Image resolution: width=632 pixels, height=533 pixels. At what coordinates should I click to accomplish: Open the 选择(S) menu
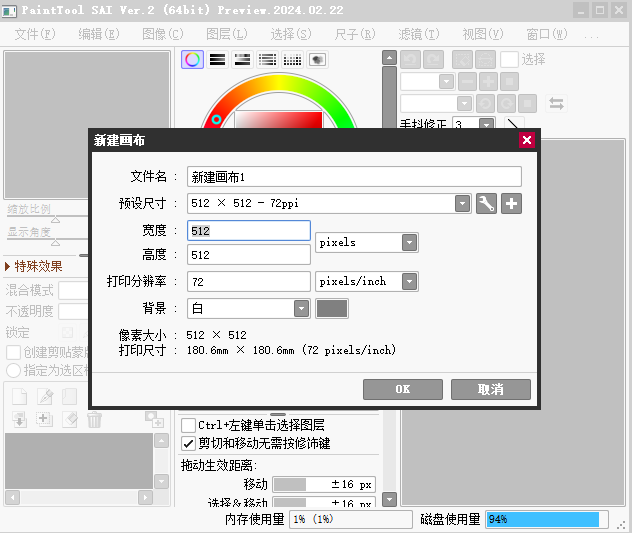coord(291,34)
